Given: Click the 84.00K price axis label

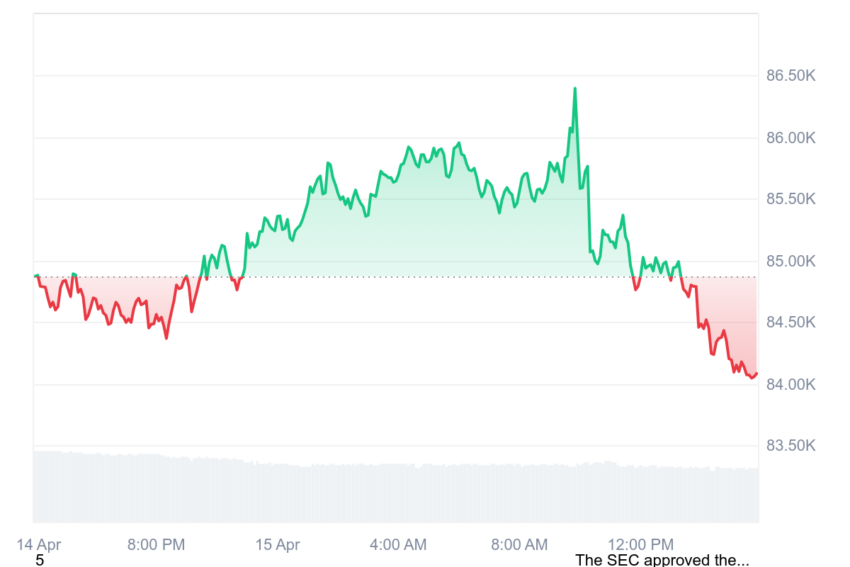Looking at the screenshot, I should click(x=790, y=385).
